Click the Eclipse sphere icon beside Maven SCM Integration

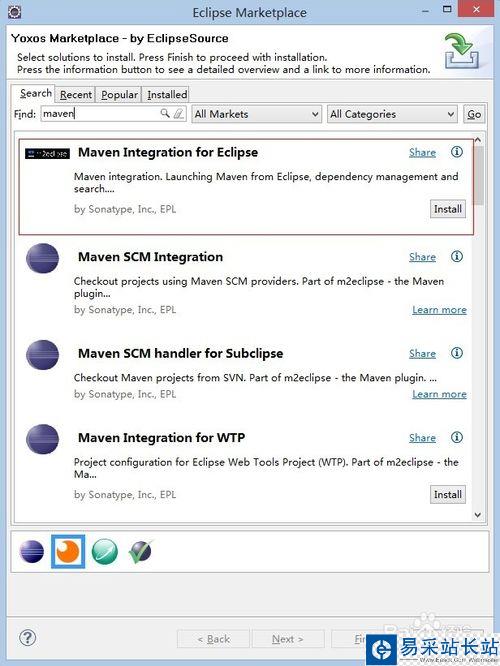click(42, 258)
